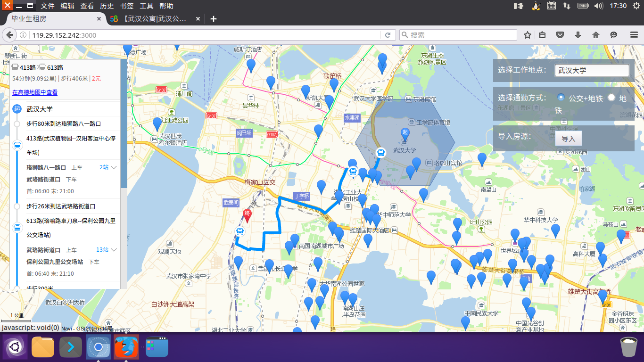Select the house marker near 阳江滩公园

click(x=157, y=124)
